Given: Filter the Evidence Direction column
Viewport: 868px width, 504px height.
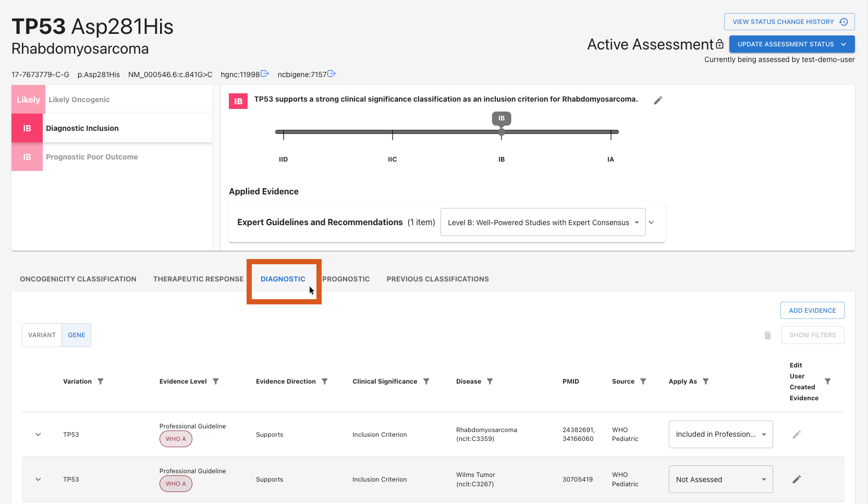Looking at the screenshot, I should pyautogui.click(x=325, y=382).
